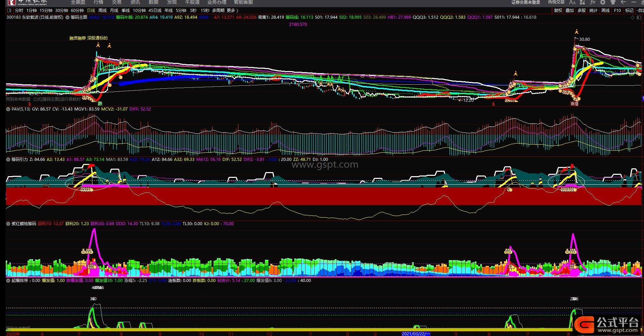Open the 业务办理 menu
The image size is (644, 336).
click(217, 2)
